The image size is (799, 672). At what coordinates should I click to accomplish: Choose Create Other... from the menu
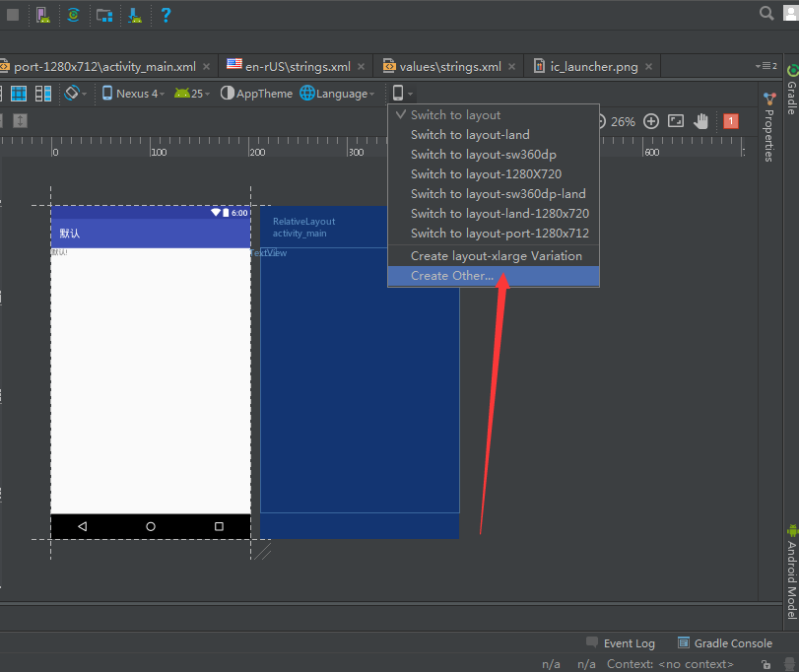(452, 276)
